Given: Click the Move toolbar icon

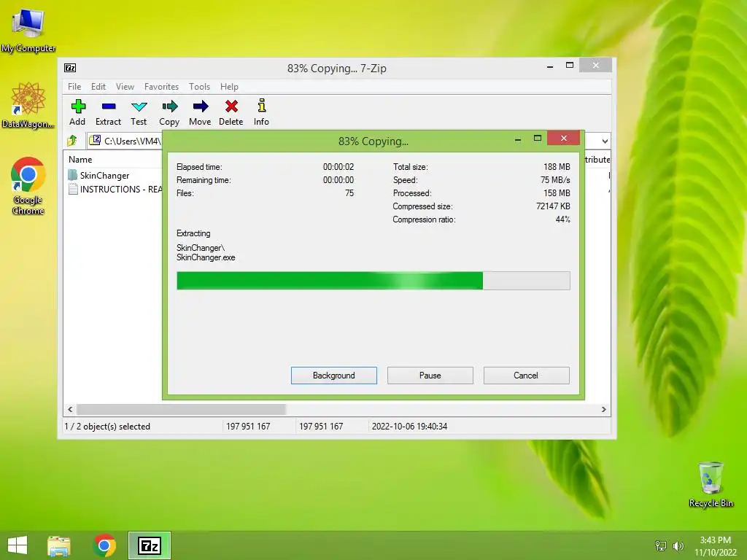Looking at the screenshot, I should pyautogui.click(x=200, y=106).
